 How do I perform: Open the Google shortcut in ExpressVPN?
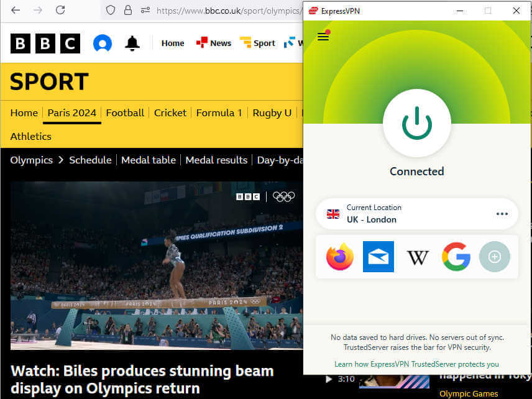click(456, 257)
